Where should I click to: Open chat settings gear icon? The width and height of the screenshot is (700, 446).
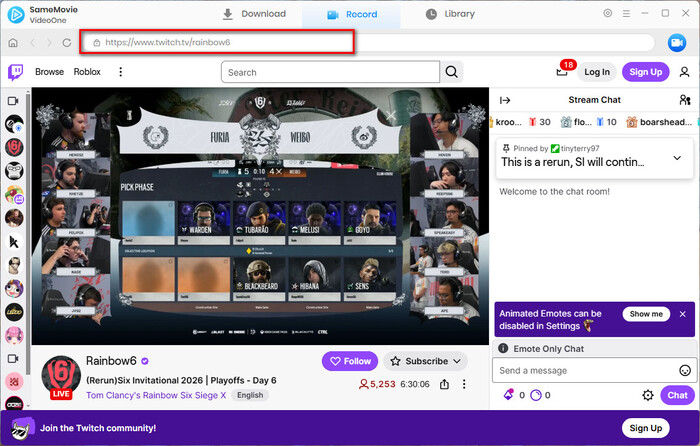pyautogui.click(x=648, y=396)
